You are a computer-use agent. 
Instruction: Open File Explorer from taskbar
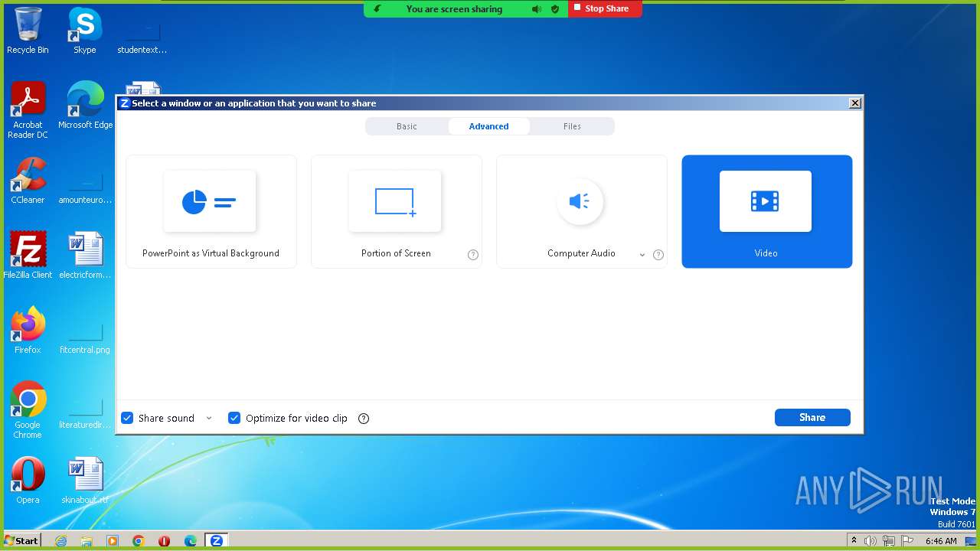pos(87,540)
